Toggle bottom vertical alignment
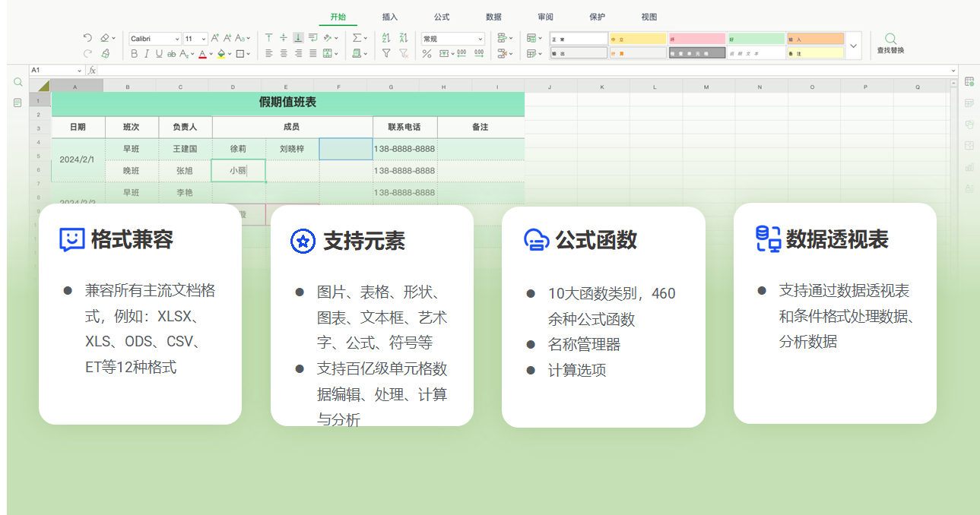 (298, 38)
